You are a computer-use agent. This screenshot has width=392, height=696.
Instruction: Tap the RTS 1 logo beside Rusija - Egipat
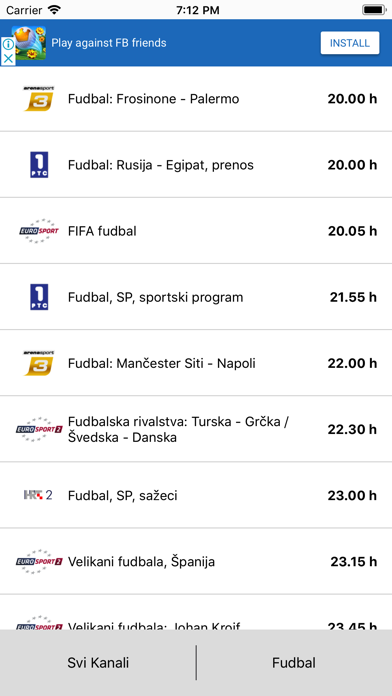(39, 165)
